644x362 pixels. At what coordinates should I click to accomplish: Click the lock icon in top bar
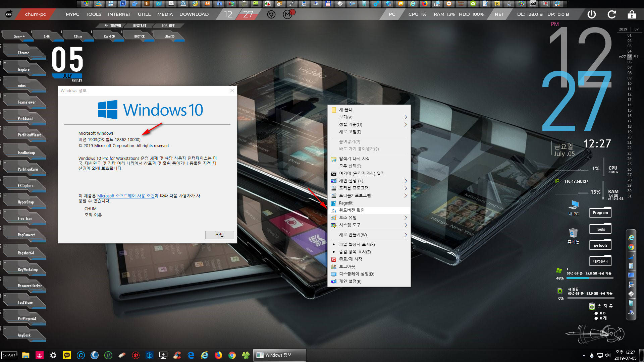click(x=632, y=14)
